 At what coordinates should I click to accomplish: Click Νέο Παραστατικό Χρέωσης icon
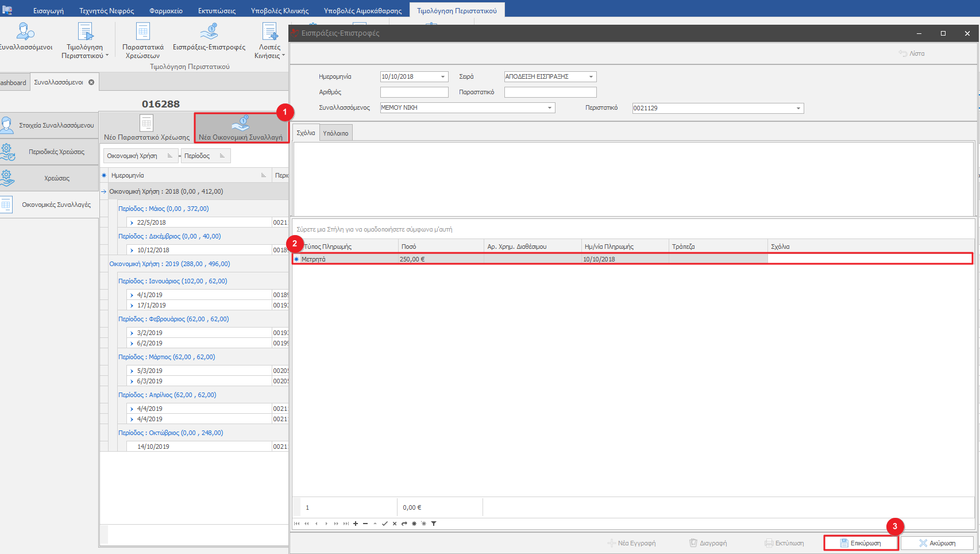pos(146,128)
